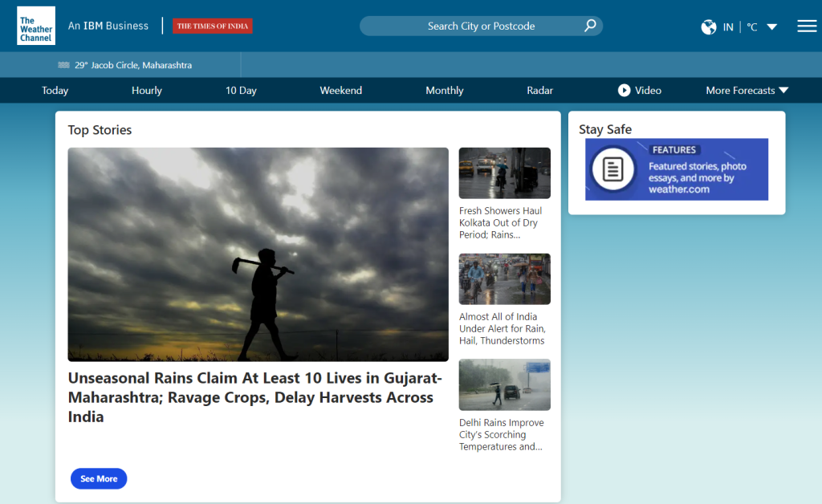Click the Almost All of India alert thumbnail
Screen dimensions: 822x504
tap(504, 278)
